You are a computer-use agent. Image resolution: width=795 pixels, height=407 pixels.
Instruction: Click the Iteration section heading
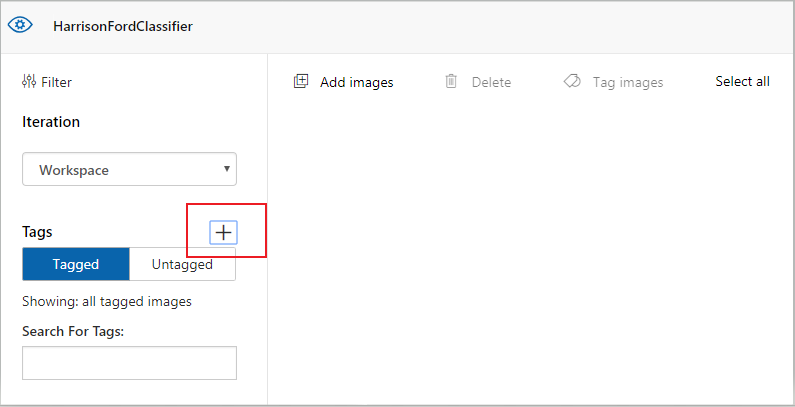click(51, 122)
